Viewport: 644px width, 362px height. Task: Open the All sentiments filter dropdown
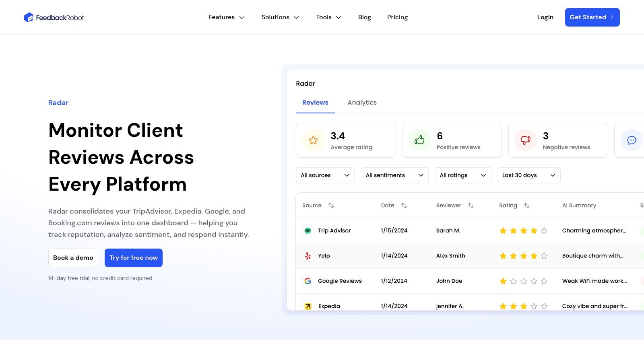(394, 175)
